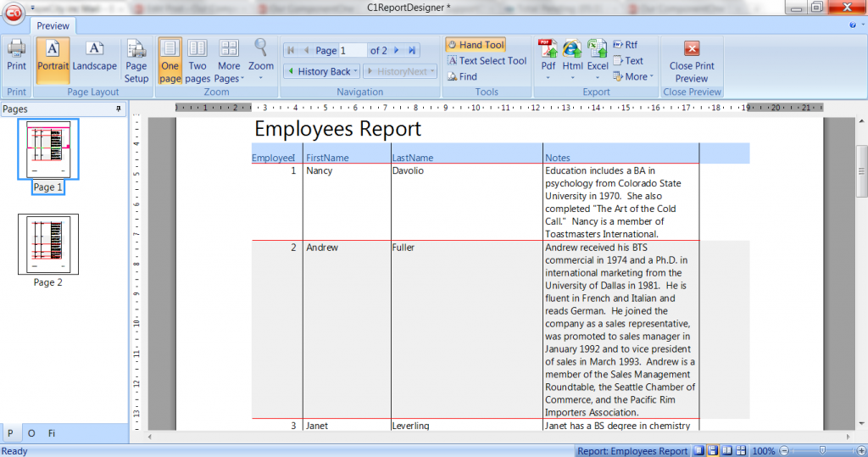The width and height of the screenshot is (868, 457).
Task: Activate the Hand Tool
Action: click(476, 45)
